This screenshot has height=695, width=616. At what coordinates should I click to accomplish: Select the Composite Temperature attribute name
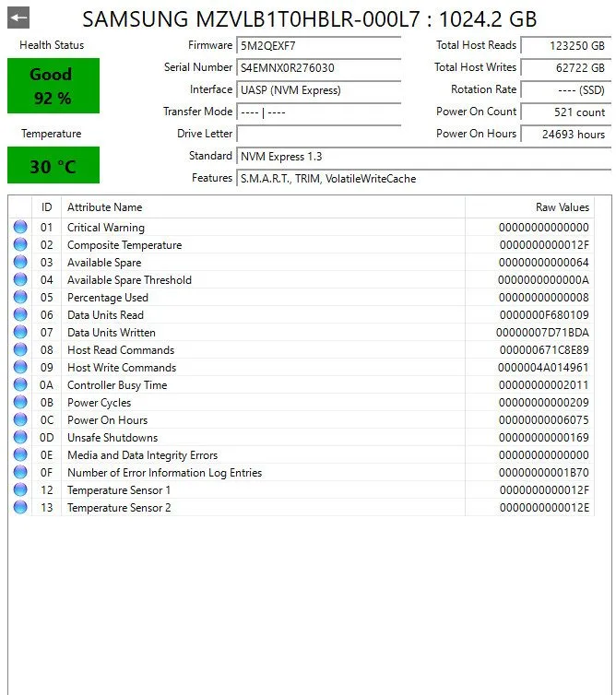click(124, 245)
